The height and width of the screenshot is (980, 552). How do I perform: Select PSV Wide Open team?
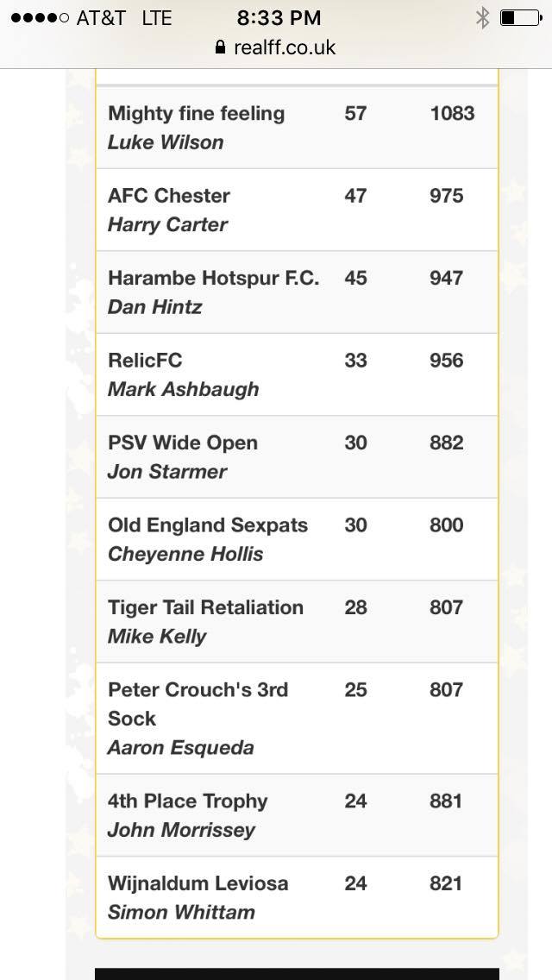297,457
